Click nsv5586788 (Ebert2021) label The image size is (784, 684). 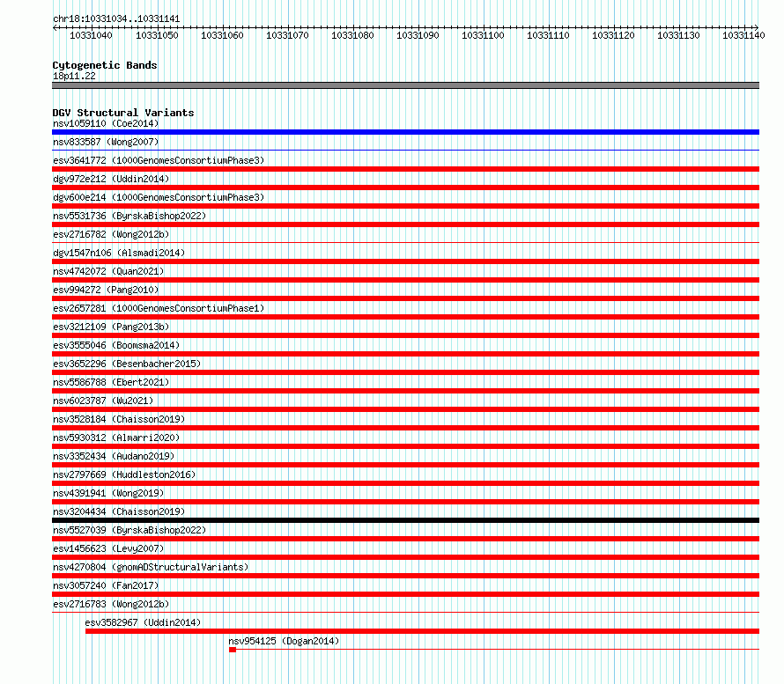point(111,382)
